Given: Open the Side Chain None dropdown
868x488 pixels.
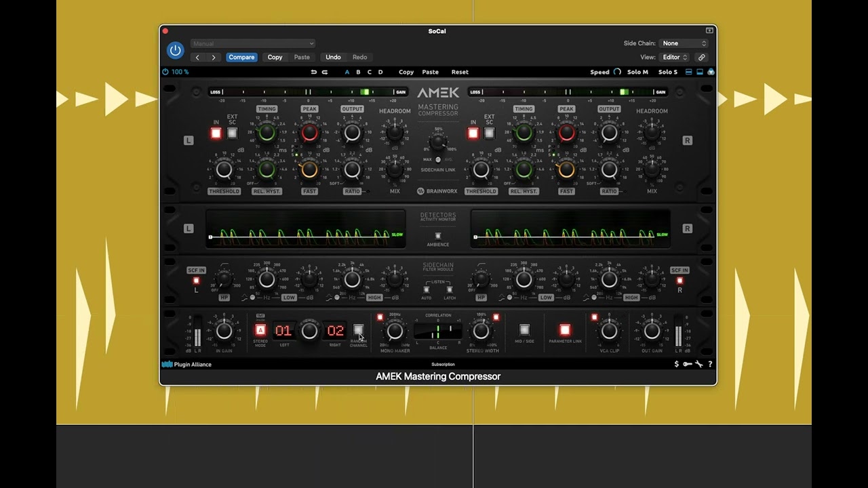Looking at the screenshot, I should coord(684,43).
